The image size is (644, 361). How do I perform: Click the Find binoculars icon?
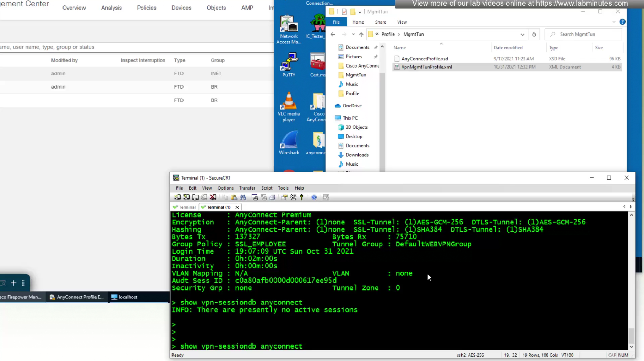(243, 197)
